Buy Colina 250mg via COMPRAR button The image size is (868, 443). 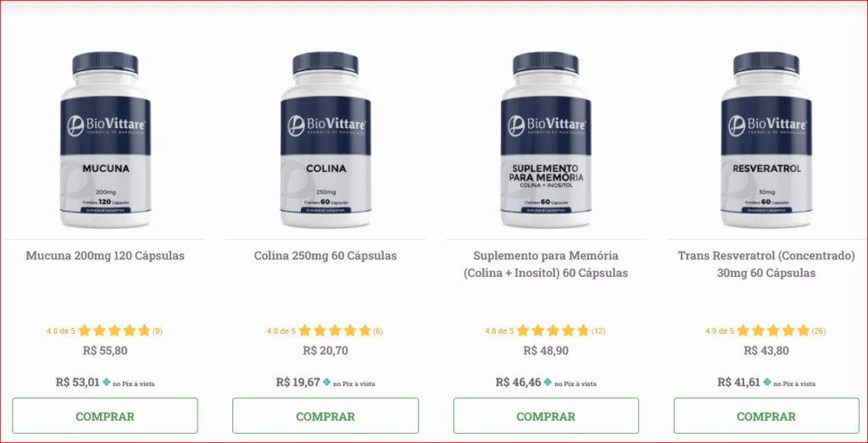pyautogui.click(x=325, y=416)
